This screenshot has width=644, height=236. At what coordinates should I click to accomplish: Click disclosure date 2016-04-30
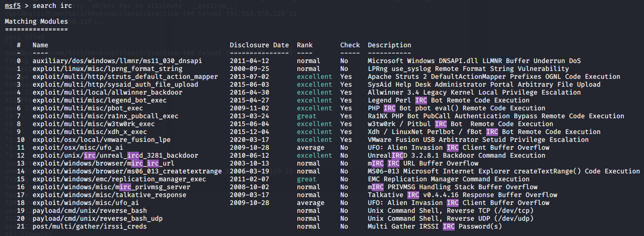(250, 93)
